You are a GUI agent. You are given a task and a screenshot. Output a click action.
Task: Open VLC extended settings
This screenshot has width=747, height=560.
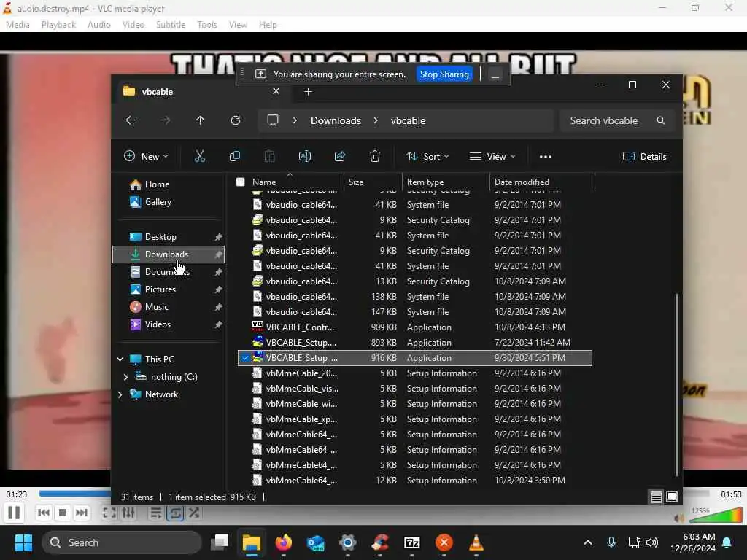128,513
